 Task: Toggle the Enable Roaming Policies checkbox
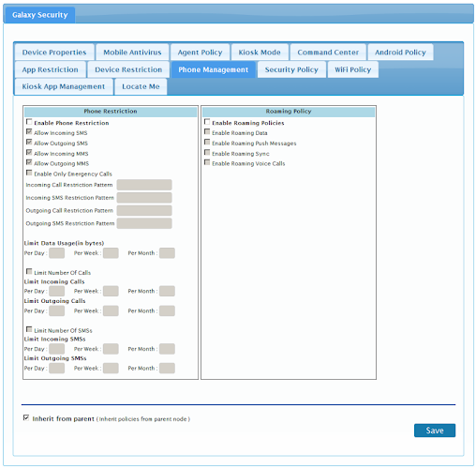click(207, 122)
